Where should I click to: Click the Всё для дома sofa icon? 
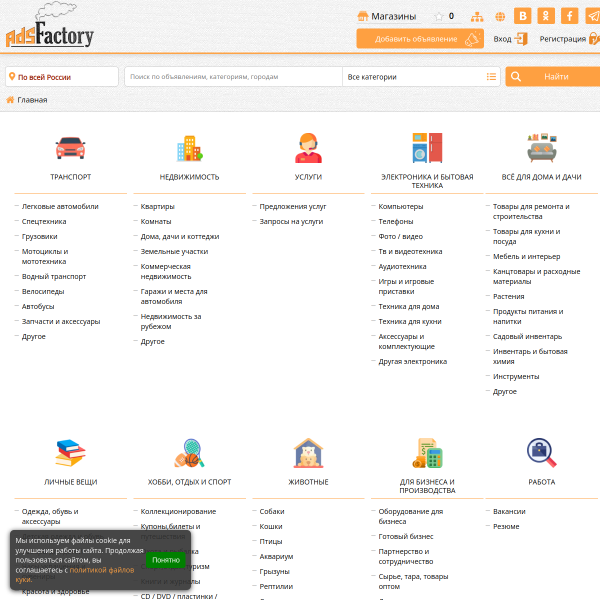[541, 148]
